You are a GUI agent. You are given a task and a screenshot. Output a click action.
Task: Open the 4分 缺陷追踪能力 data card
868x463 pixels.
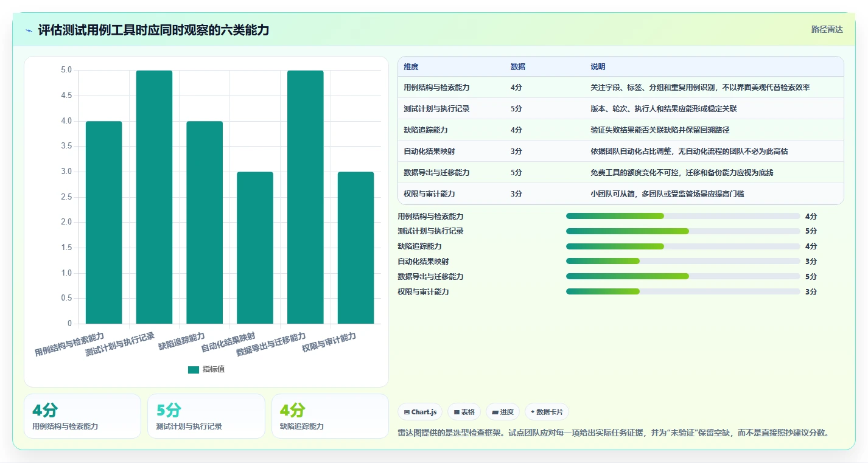(x=330, y=416)
